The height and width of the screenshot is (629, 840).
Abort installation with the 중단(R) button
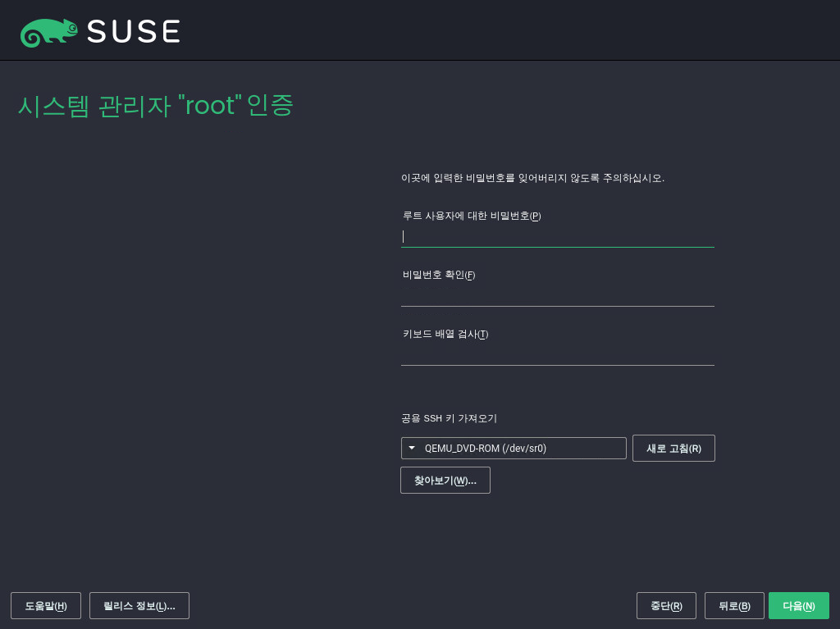click(x=666, y=606)
